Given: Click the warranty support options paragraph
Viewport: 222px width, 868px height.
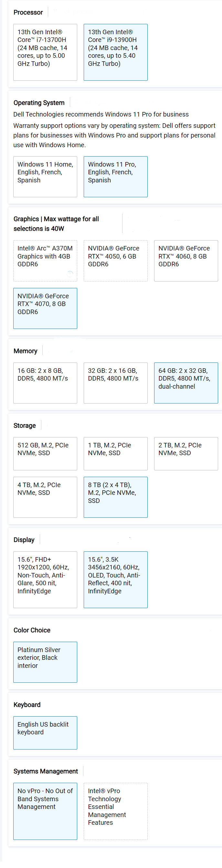Looking at the screenshot, I should (114, 135).
